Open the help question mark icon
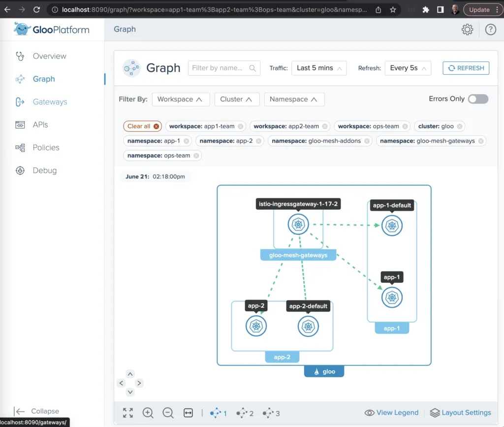504x427 pixels. [491, 30]
